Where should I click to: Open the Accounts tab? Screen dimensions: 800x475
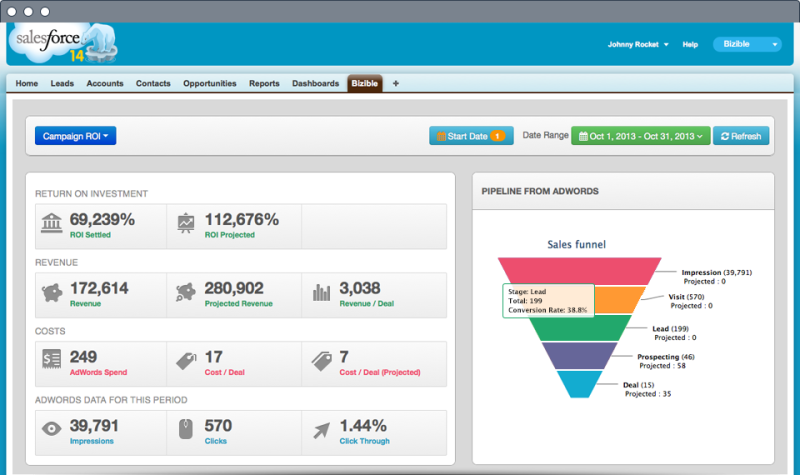tap(105, 83)
